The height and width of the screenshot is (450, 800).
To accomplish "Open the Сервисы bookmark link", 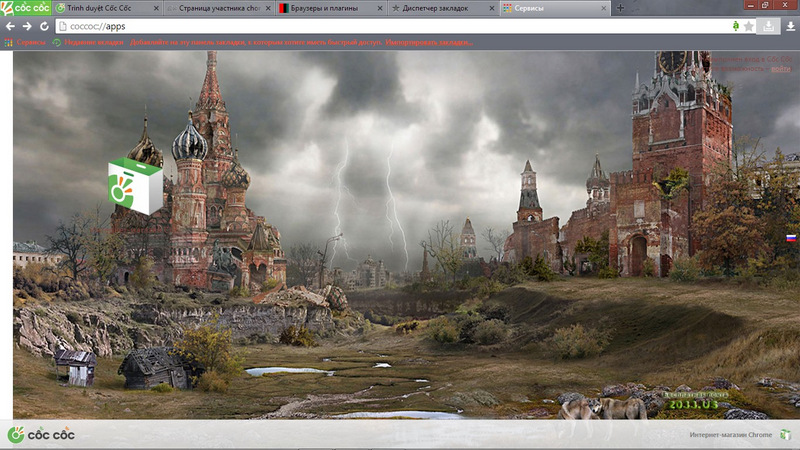I will 31,42.
